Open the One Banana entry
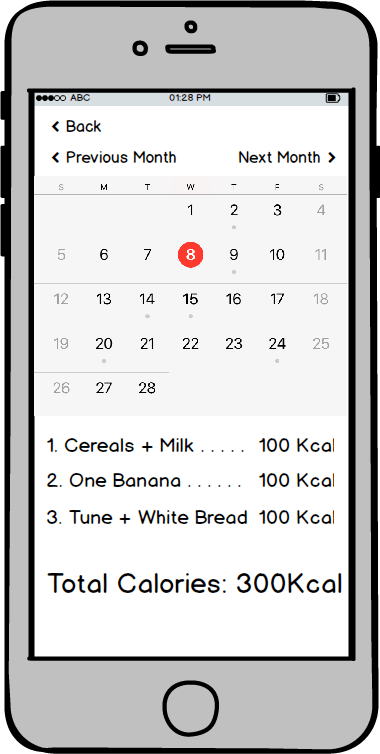380x754 pixels. [190, 481]
